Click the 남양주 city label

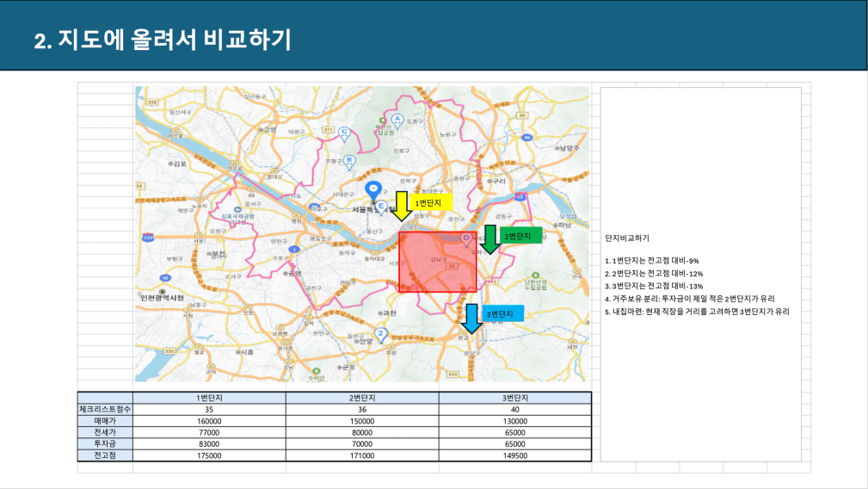(568, 148)
